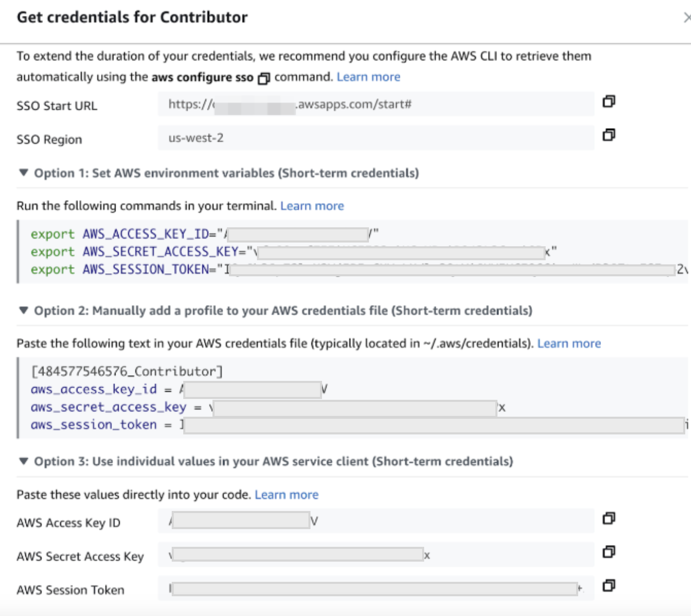691x616 pixels.
Task: Click the SSO Start URL field
Action: click(x=376, y=104)
